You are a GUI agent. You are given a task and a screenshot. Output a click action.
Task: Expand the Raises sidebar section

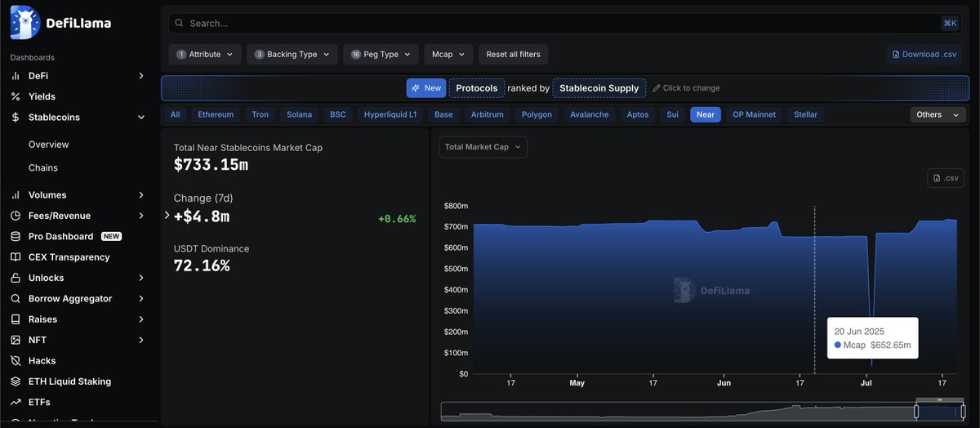[x=141, y=319]
